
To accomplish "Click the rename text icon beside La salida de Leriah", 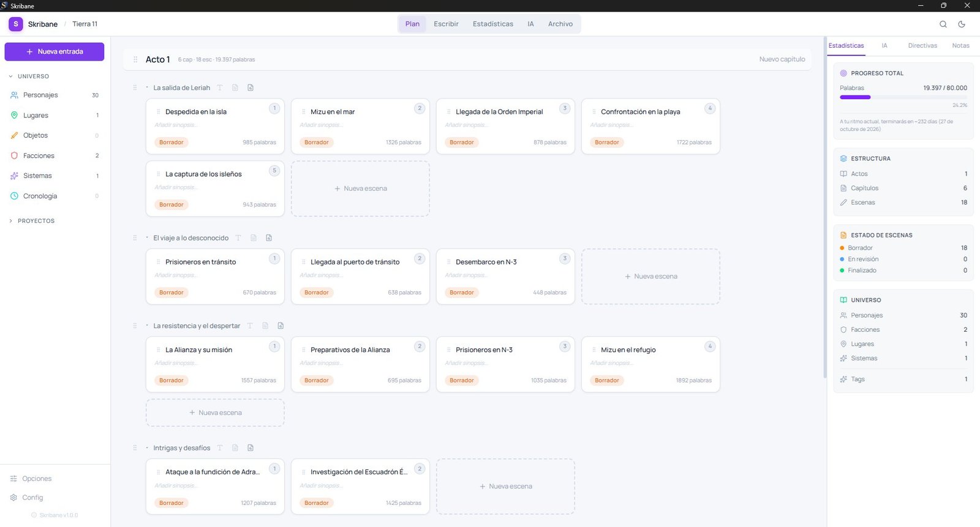I will pyautogui.click(x=220, y=88).
